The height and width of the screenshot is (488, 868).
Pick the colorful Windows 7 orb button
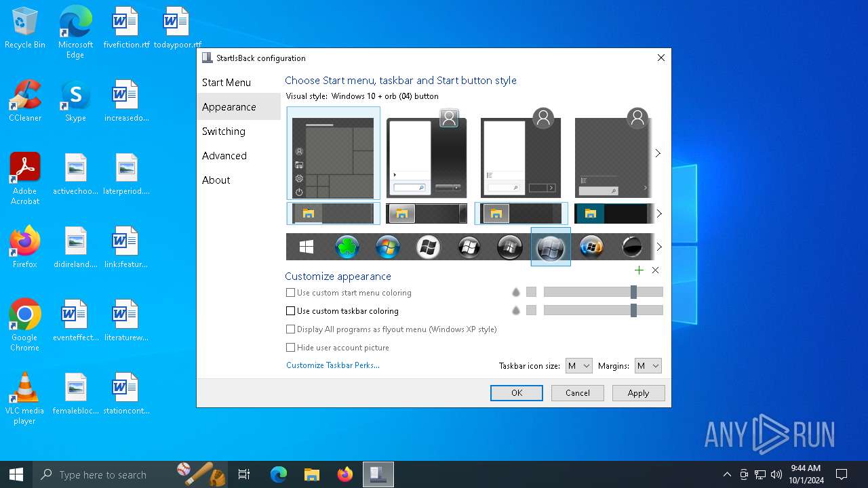point(388,247)
